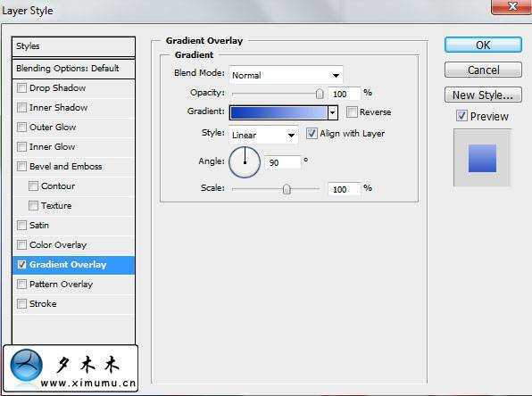Viewport: 532px width, 396px height.
Task: Click the Cancel button
Action: point(483,70)
